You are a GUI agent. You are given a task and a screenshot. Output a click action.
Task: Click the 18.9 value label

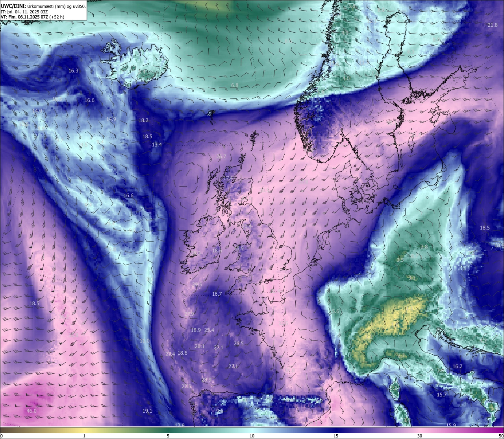pyautogui.click(x=196, y=330)
